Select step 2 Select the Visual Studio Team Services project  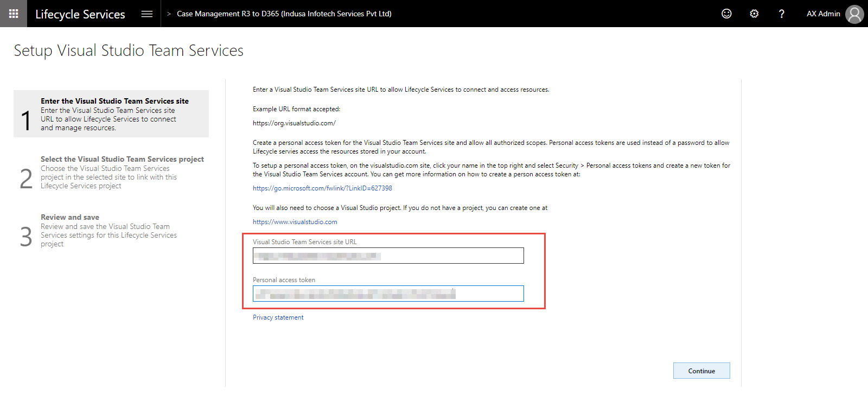pos(111,172)
